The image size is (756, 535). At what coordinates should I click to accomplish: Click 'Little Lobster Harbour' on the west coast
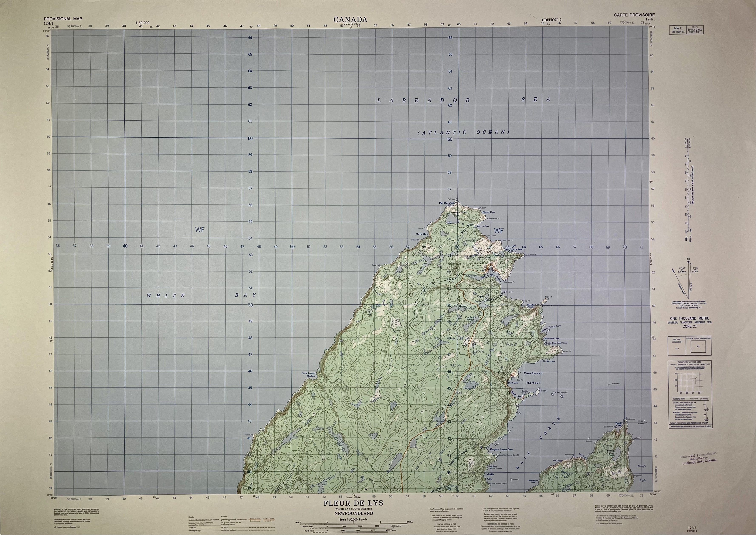pos(309,375)
